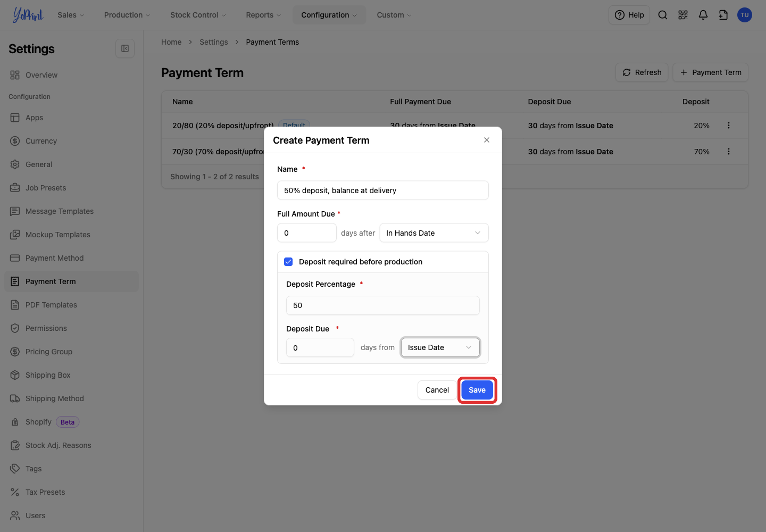
Task: Click the Full Amount Due days field
Action: 307,233
